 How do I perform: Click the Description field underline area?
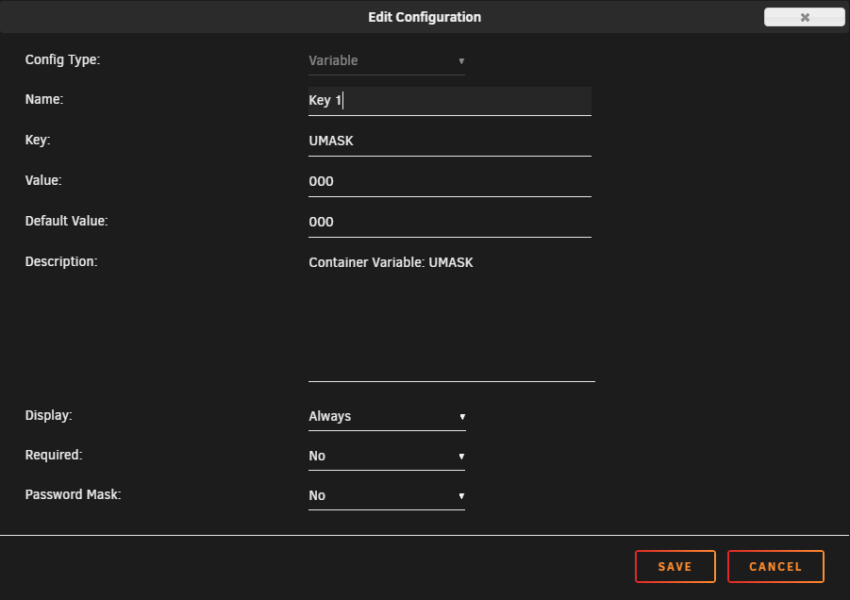coord(451,380)
